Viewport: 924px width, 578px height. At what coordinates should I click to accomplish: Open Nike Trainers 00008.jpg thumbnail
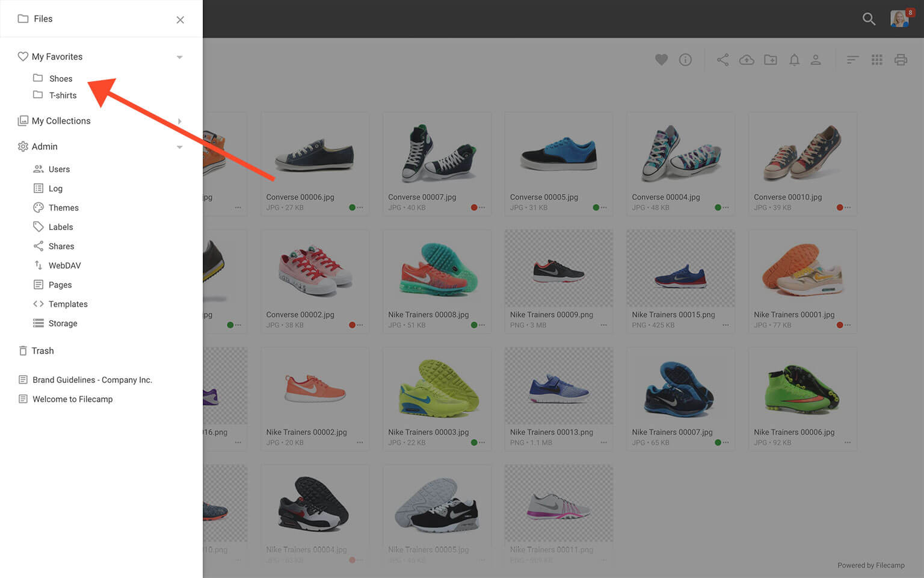tap(437, 268)
